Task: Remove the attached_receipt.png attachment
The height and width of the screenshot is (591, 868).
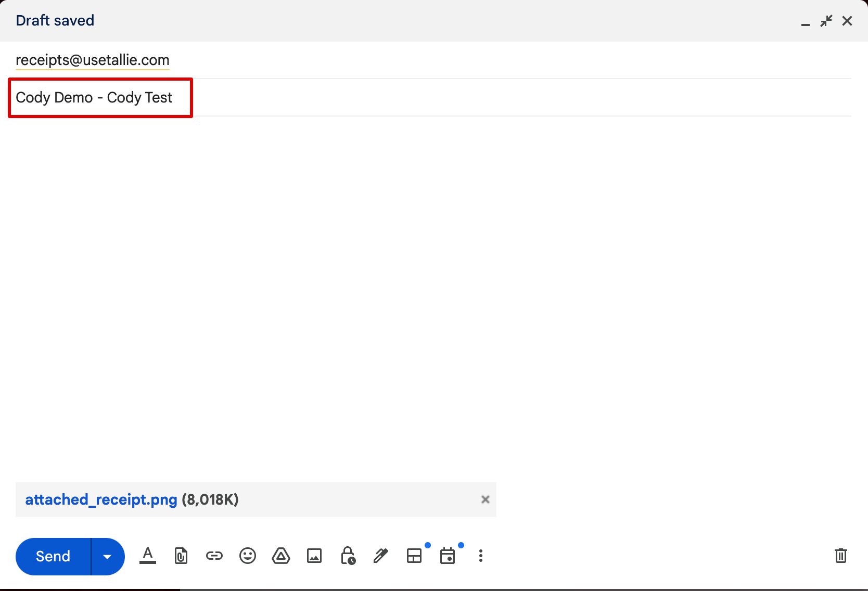Action: tap(486, 499)
